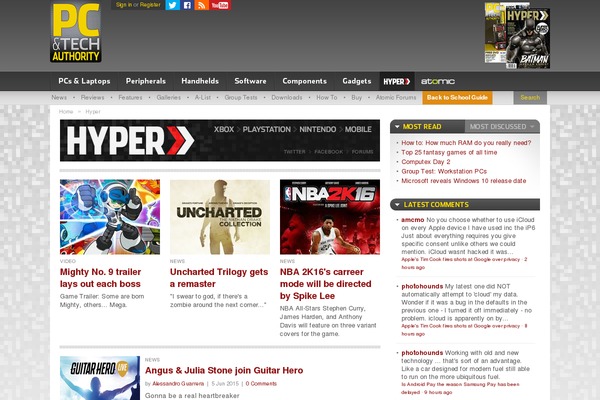The width and height of the screenshot is (600, 400).
Task: Select PLAYSTATION in the Hyper banner
Action: coord(266,129)
